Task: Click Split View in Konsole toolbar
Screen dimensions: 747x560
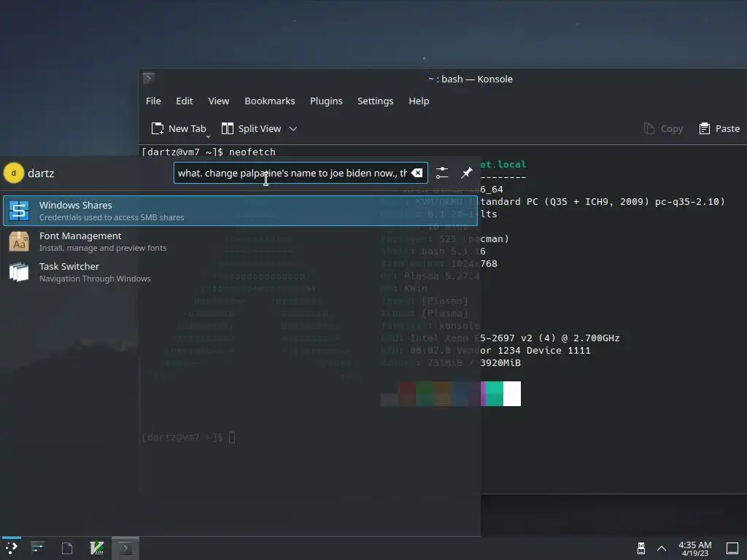Action: click(252, 128)
